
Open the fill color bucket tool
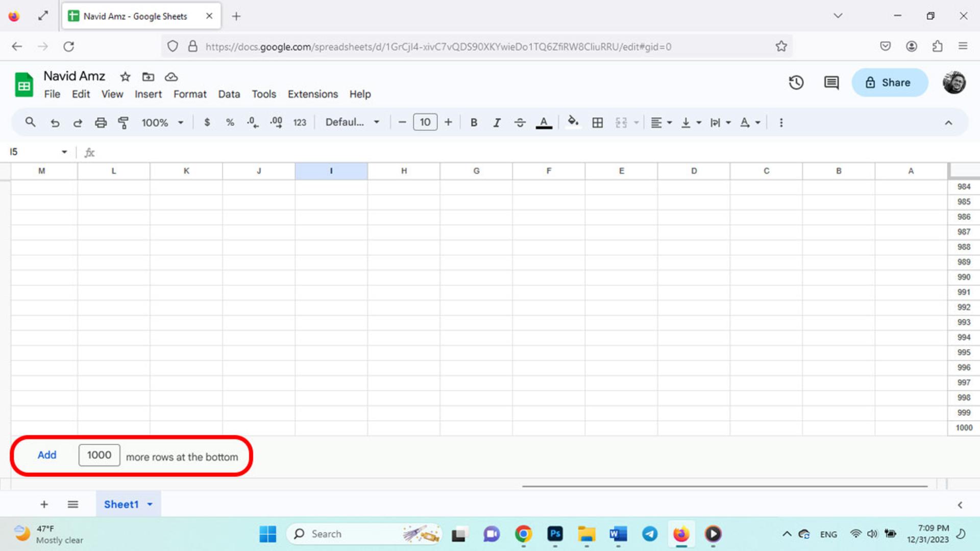pyautogui.click(x=573, y=122)
